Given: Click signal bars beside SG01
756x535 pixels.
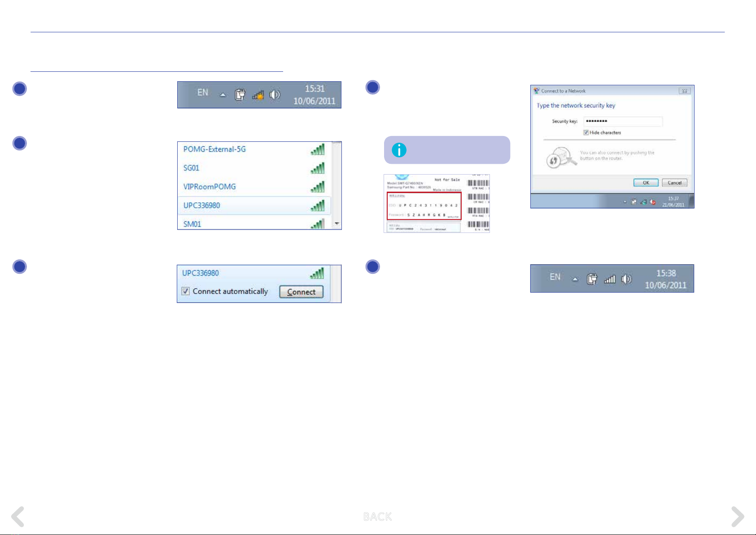Looking at the screenshot, I should click(318, 168).
